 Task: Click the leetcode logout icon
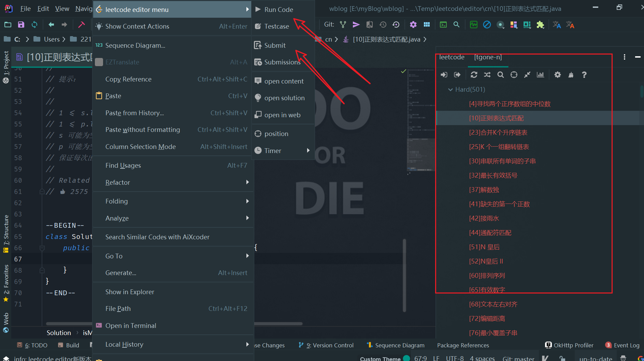point(457,75)
